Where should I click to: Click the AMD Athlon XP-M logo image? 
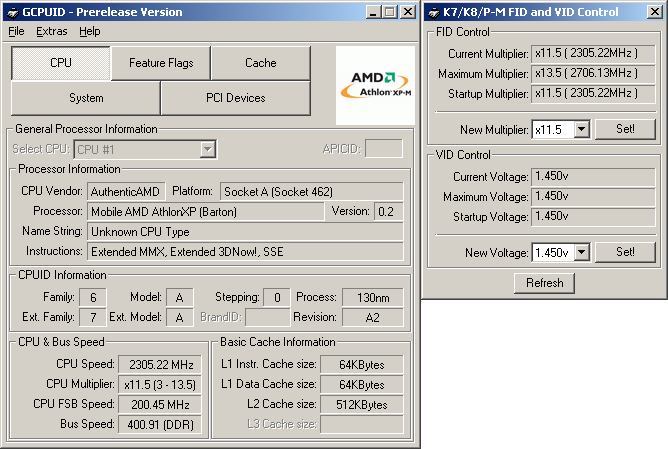coord(375,85)
